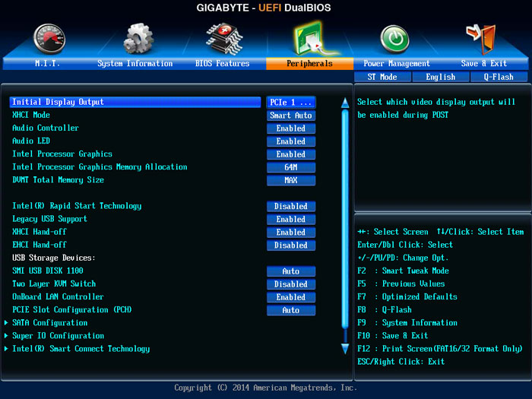Image resolution: width=532 pixels, height=399 pixels.
Task: Toggle the Audio Controller Enabled setting
Action: [291, 128]
